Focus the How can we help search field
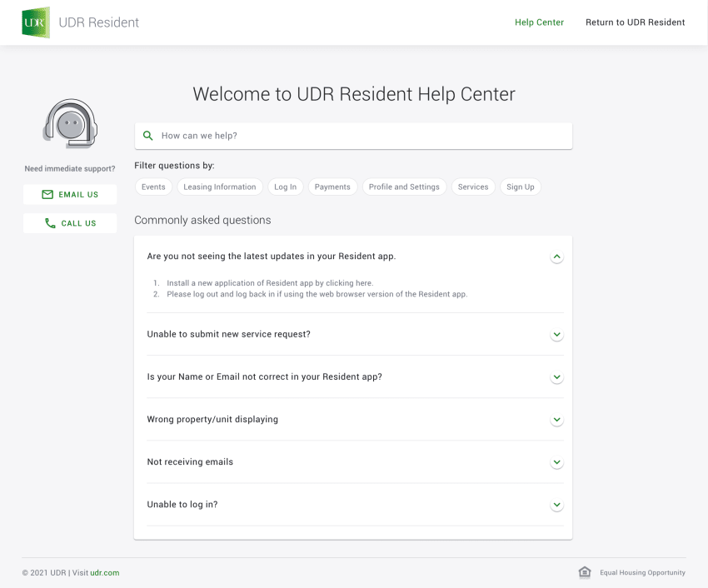 [x=353, y=136]
